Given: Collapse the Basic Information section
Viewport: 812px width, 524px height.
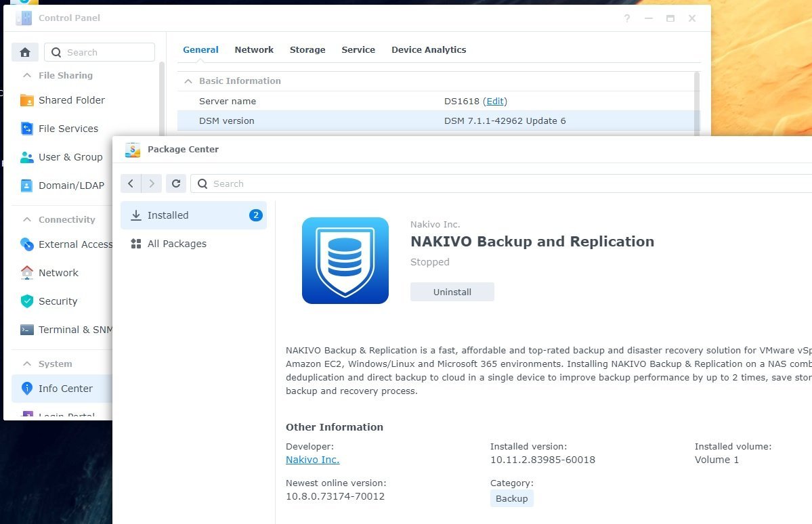Looking at the screenshot, I should click(x=188, y=81).
